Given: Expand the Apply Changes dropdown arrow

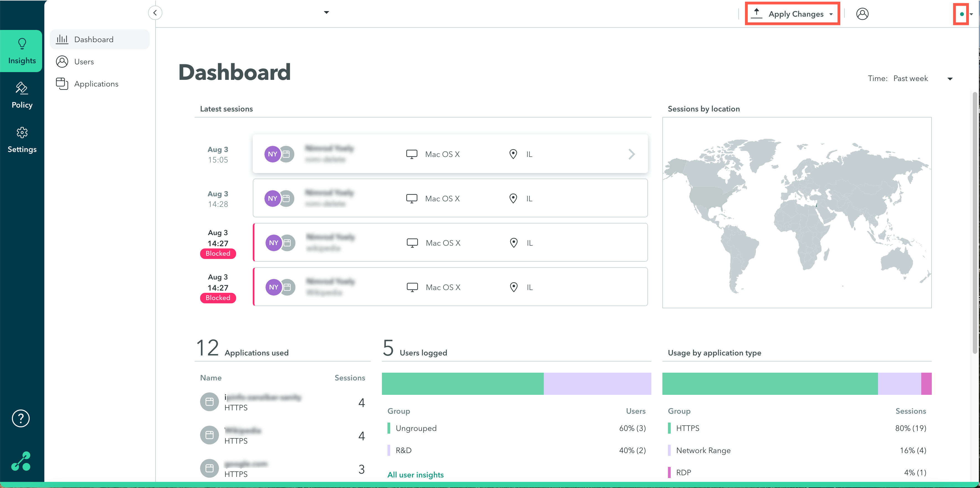Looking at the screenshot, I should pyautogui.click(x=831, y=14).
